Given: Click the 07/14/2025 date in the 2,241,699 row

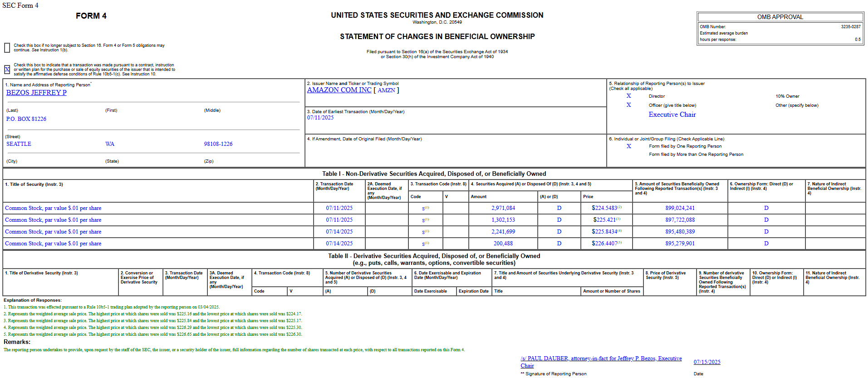Looking at the screenshot, I should click(339, 232).
